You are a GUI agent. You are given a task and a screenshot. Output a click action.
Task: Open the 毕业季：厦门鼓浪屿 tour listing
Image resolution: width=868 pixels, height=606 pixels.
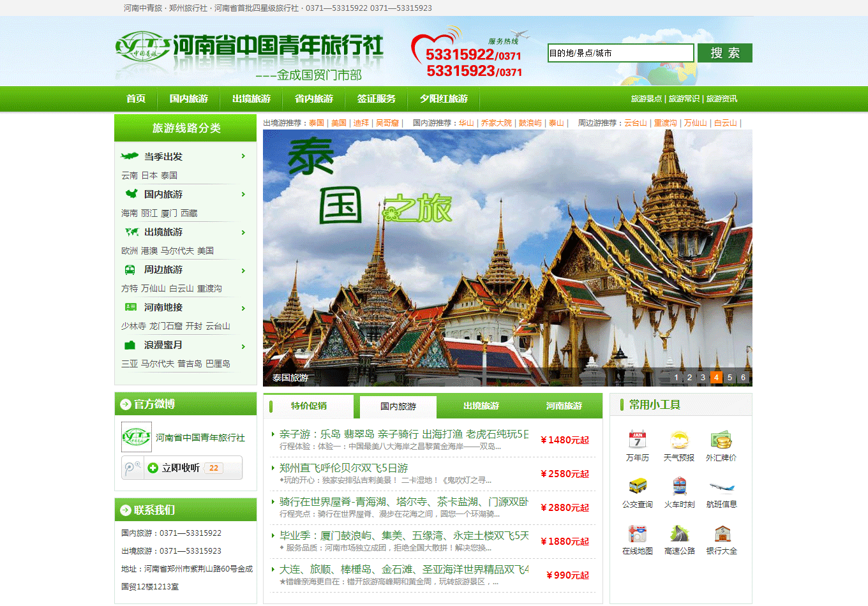click(403, 535)
